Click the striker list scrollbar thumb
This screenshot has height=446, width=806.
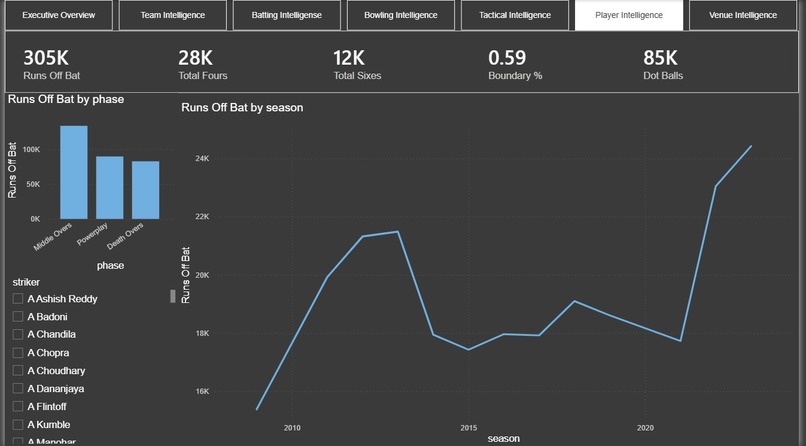[x=173, y=296]
